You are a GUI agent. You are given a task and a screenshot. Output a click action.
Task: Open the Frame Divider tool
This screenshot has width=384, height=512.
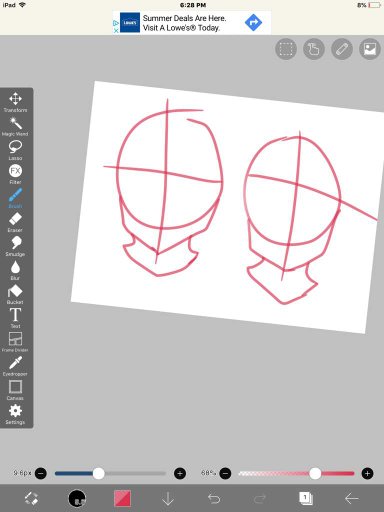tap(15, 342)
